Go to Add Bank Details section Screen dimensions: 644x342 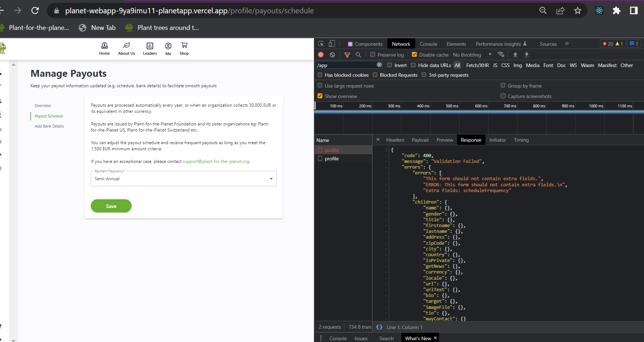coord(49,126)
